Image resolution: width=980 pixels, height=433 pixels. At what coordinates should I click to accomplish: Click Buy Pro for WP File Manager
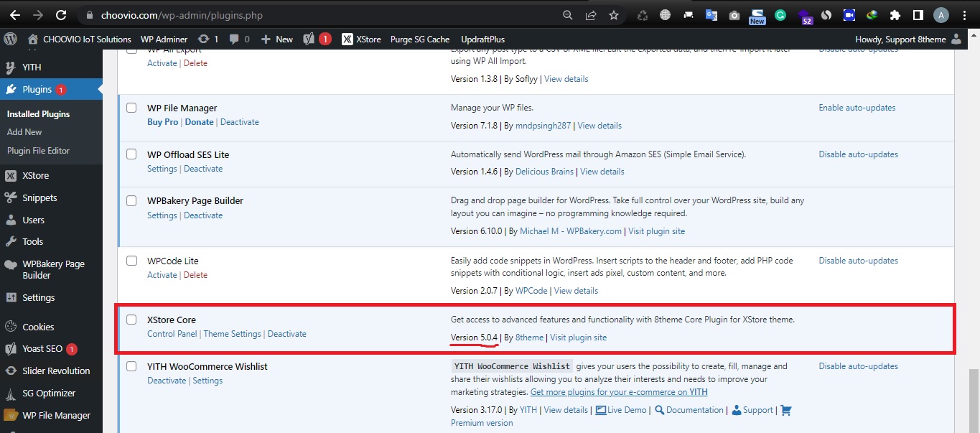point(162,122)
